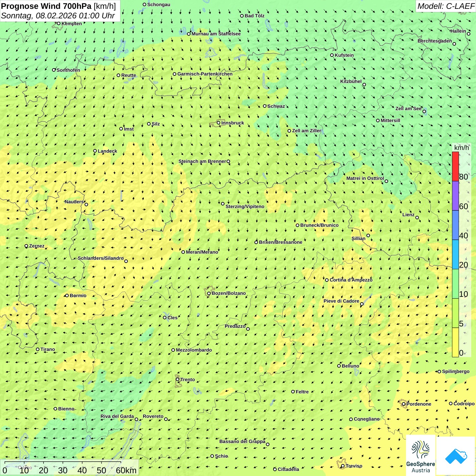Viewport: 476px width, 476px height.
Task: Click the 'Riva del Garda' label
Action: (117, 416)
